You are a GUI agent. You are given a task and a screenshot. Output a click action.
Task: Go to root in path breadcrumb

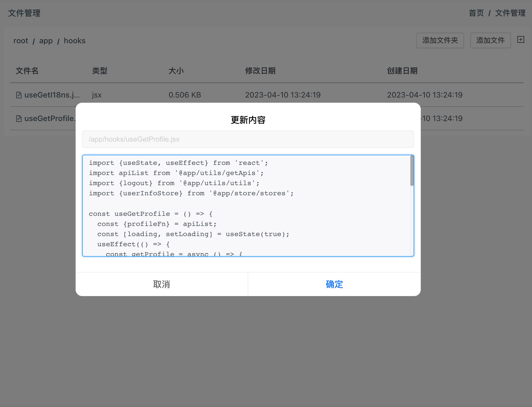click(21, 41)
